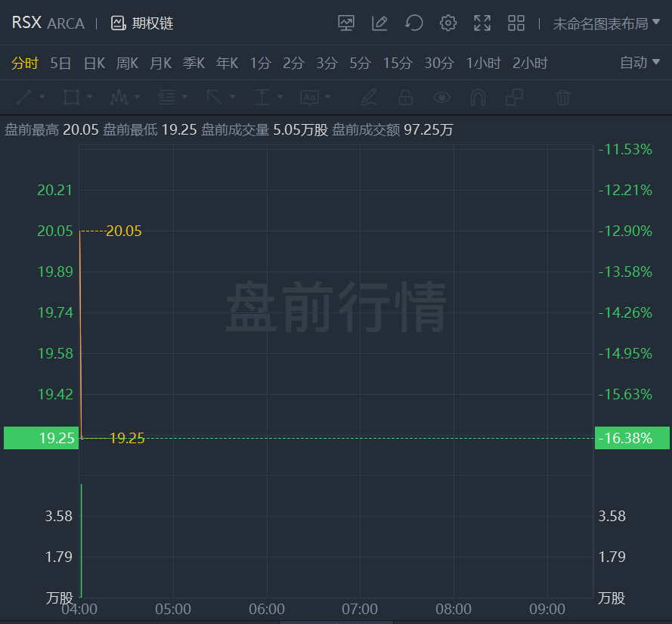The width and height of the screenshot is (672, 624).
Task: Enter fullscreen with the expand icon
Action: pos(482,23)
